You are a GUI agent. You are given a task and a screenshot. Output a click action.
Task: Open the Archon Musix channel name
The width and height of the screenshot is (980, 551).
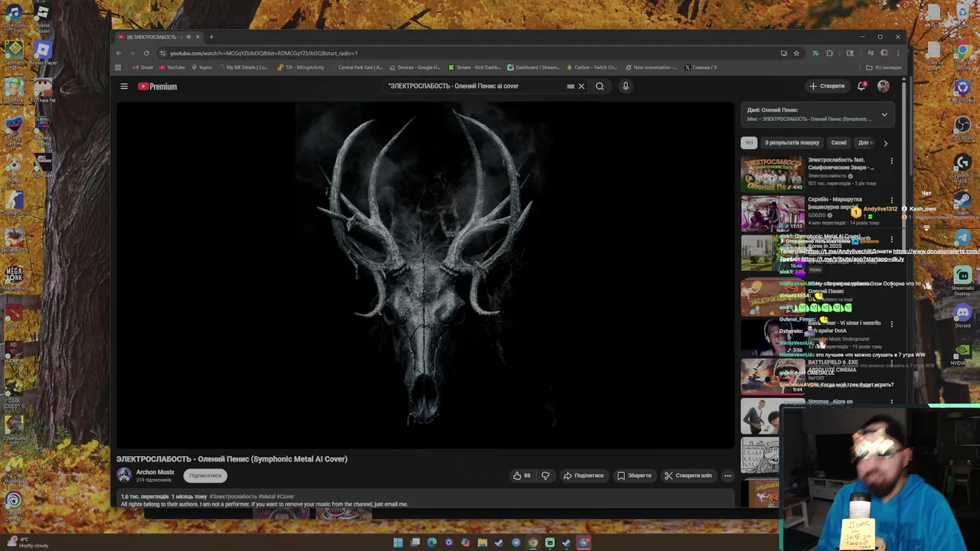[x=155, y=472]
